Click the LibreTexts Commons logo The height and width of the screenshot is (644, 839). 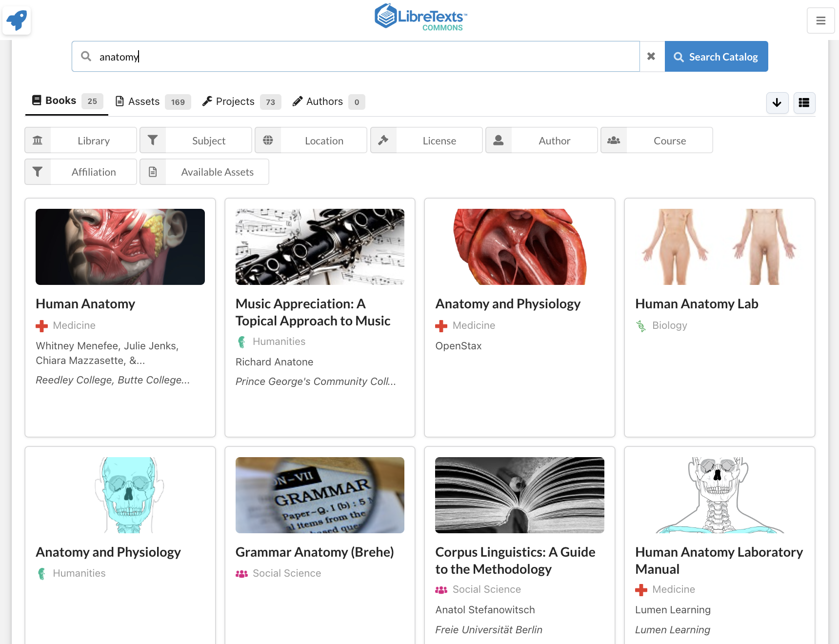click(x=420, y=18)
